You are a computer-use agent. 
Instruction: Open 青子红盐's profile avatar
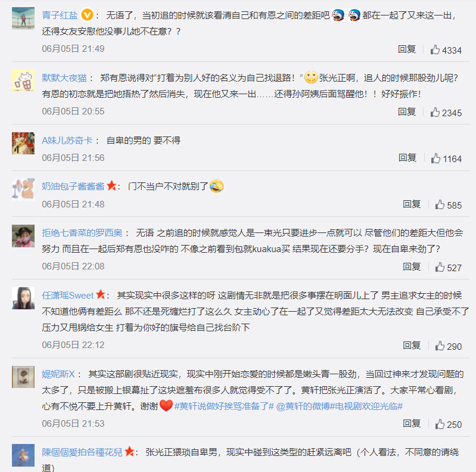pos(23,18)
